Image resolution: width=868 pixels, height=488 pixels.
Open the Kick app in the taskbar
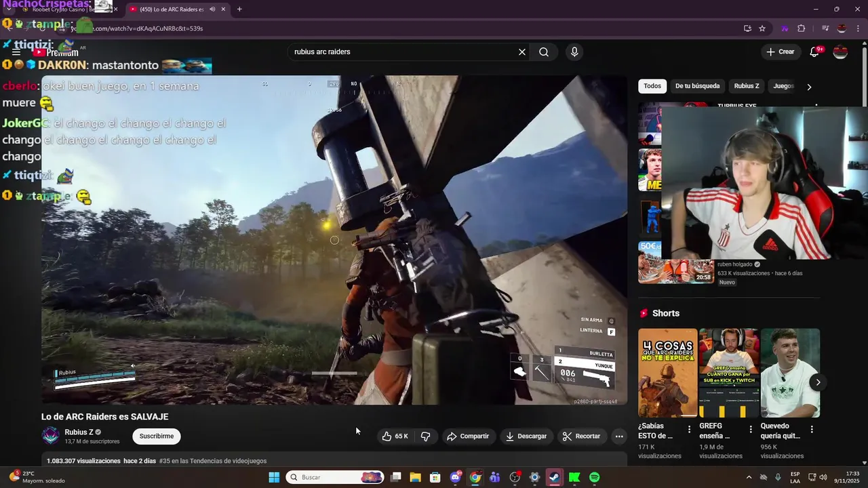tap(574, 477)
